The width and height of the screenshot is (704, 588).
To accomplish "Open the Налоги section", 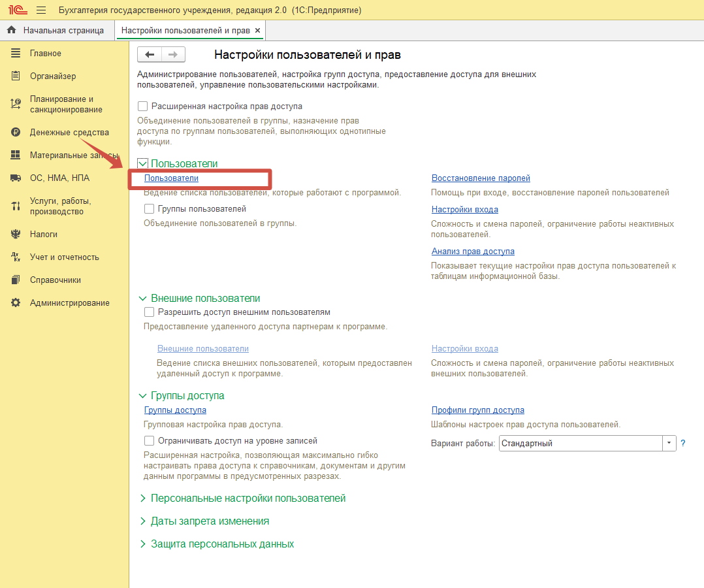I will pyautogui.click(x=44, y=234).
